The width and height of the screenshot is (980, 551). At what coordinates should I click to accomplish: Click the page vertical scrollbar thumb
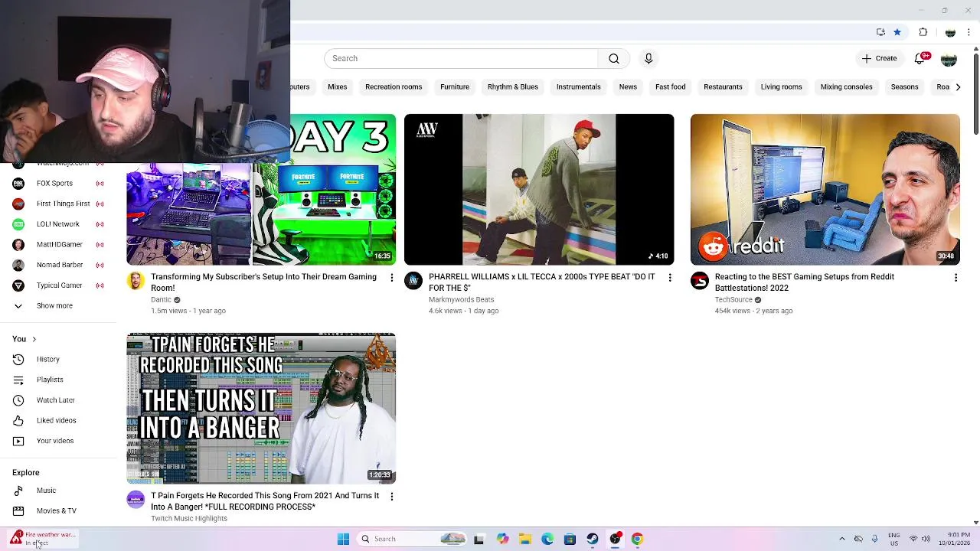(975, 93)
